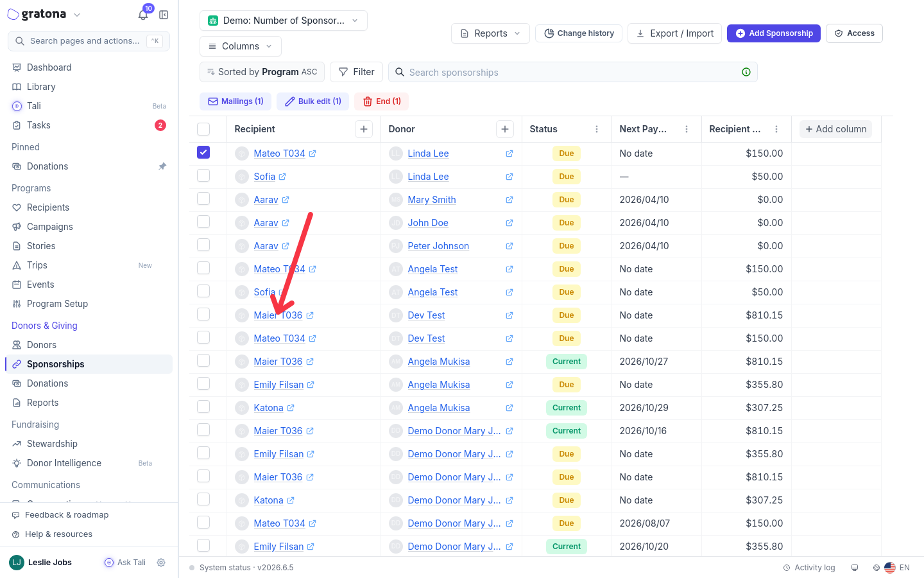Viewport: 924px width, 578px height.
Task: Open Stewardship under Fundraising
Action: (52, 444)
